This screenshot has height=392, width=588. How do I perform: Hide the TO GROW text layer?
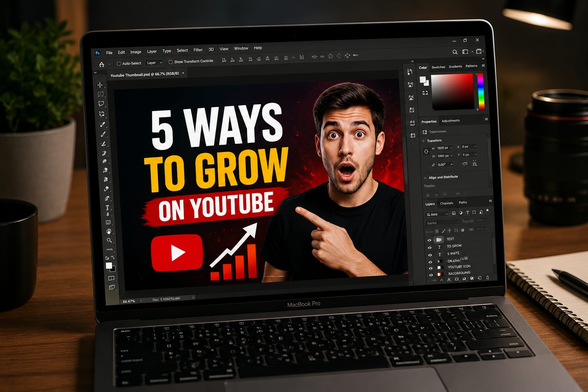click(x=430, y=248)
